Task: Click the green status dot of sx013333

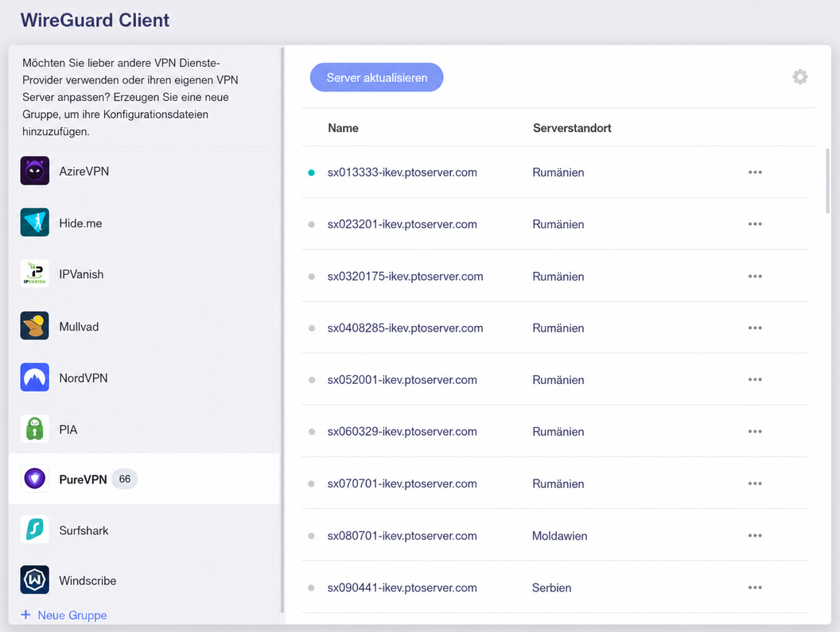Action: (311, 173)
